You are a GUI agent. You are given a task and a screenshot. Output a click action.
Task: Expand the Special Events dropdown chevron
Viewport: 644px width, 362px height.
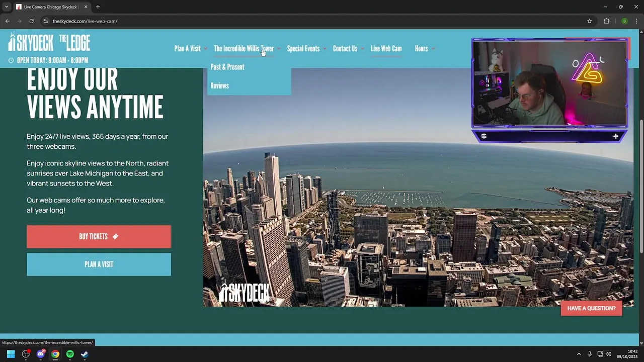(325, 49)
